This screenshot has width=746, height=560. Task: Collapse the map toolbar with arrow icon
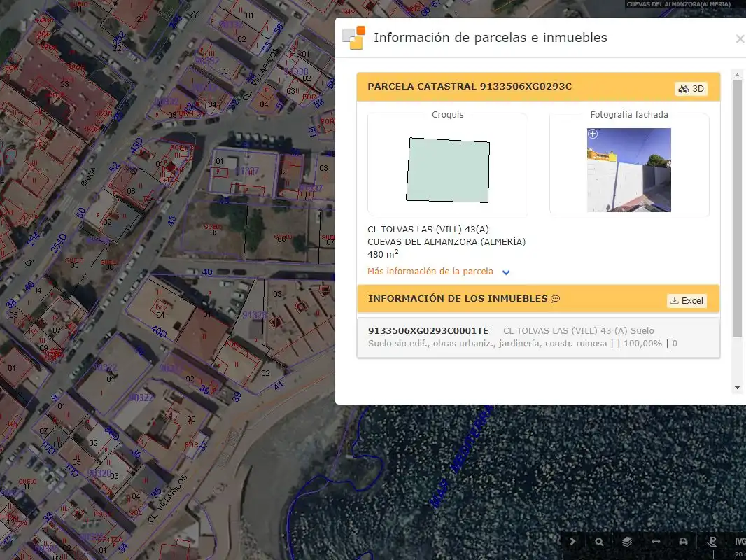click(572, 541)
